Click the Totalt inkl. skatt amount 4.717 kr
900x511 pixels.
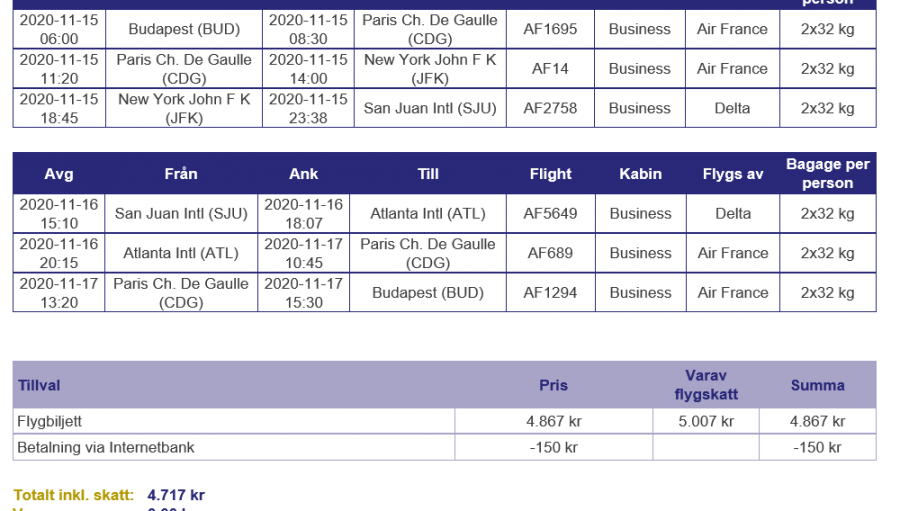coord(176,494)
